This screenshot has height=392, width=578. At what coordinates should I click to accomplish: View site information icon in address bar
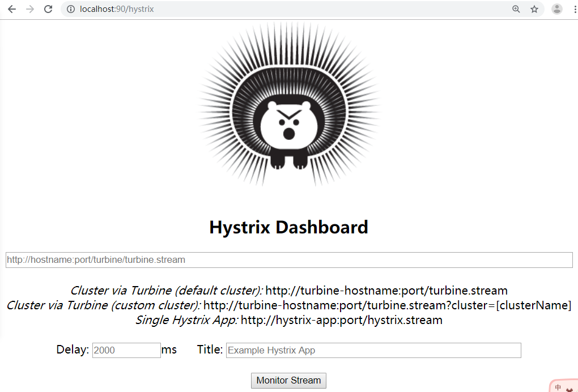pos(71,9)
